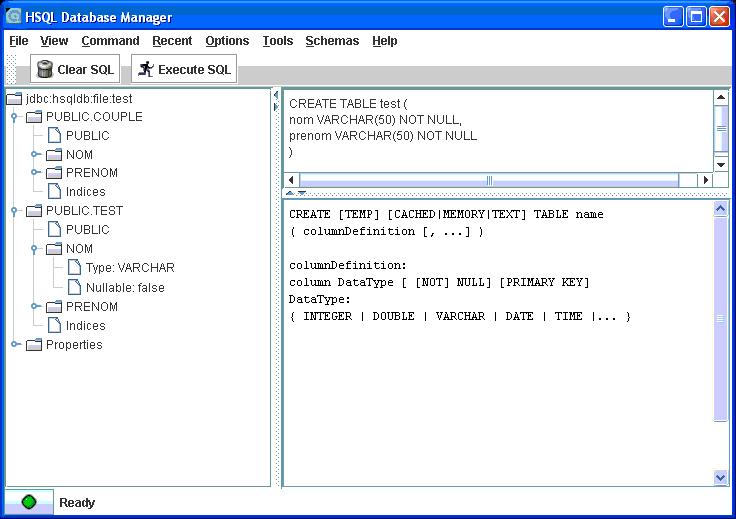Click the green status indicator icon
Viewport: 736px width, 519px height.
[x=29, y=502]
